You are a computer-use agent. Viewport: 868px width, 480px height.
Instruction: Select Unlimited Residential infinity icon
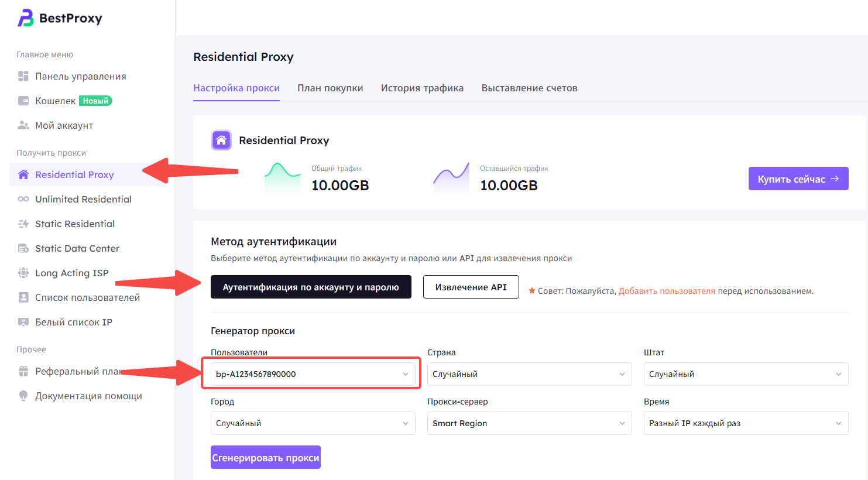[23, 199]
